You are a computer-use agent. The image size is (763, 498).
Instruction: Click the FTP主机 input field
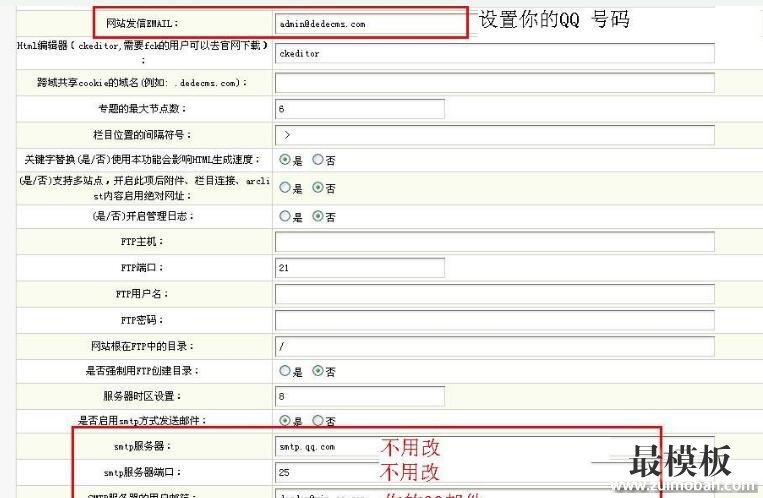(494, 242)
